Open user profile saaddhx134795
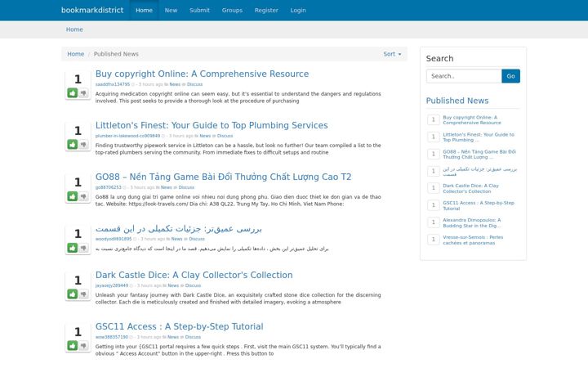The width and height of the screenshot is (588, 368). [x=113, y=84]
